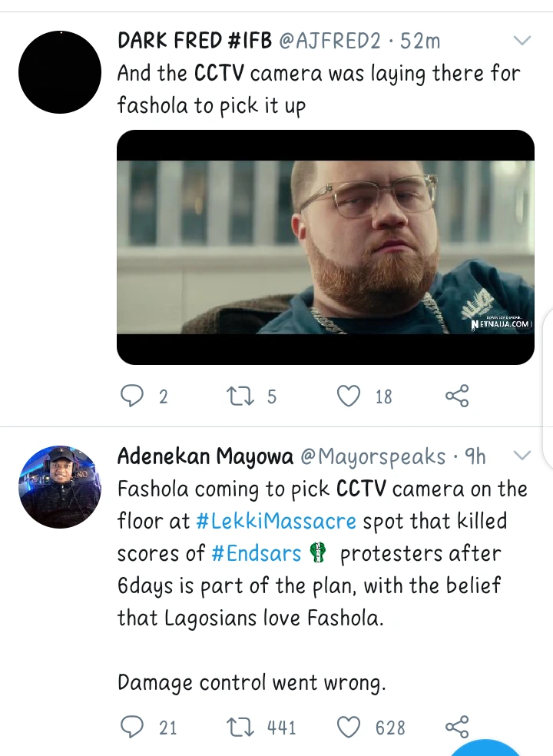
Task: Tap the blue compose tweet button
Action: pyautogui.click(x=485, y=748)
